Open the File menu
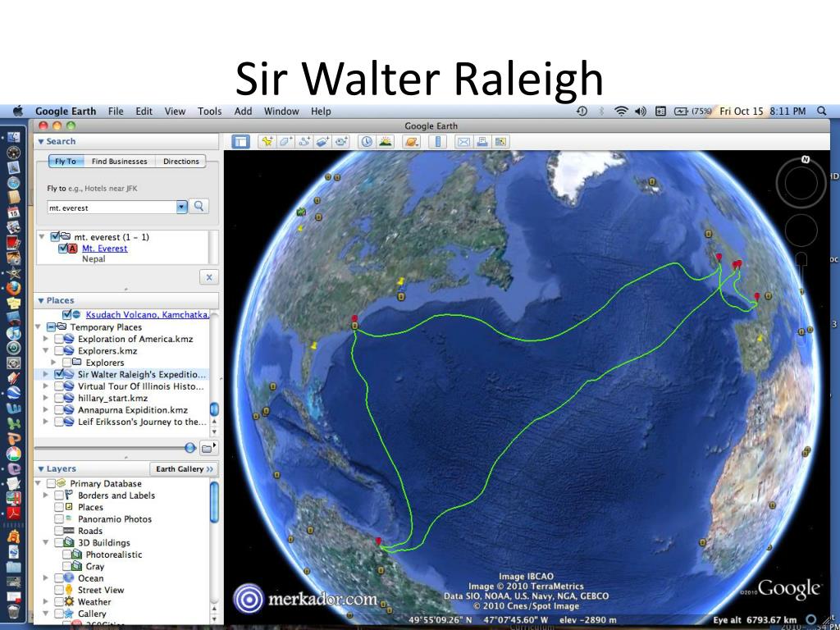Image resolution: width=840 pixels, height=630 pixels. coord(116,112)
